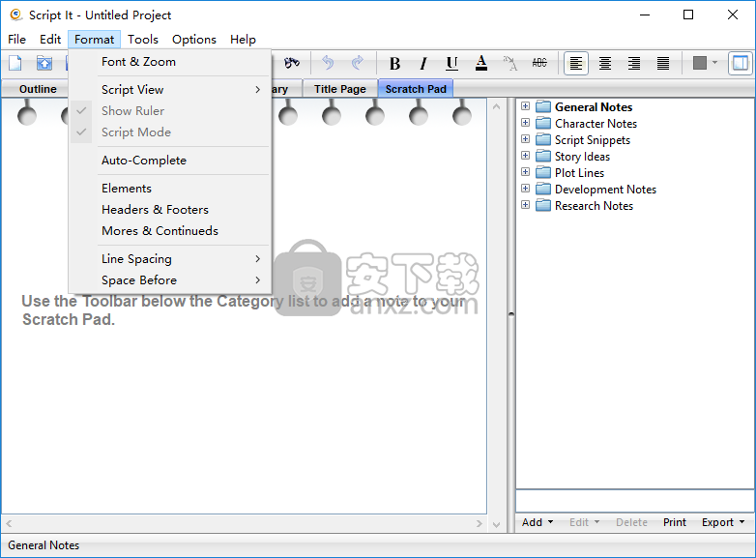
Task: Expand the Story Ideas folder
Action: point(526,156)
